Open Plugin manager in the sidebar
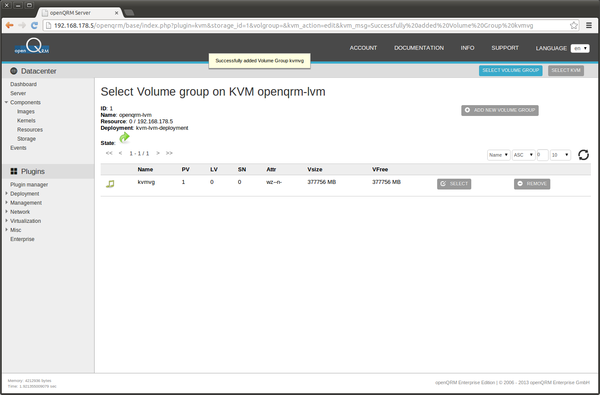Image resolution: width=600 pixels, height=395 pixels. 29,184
